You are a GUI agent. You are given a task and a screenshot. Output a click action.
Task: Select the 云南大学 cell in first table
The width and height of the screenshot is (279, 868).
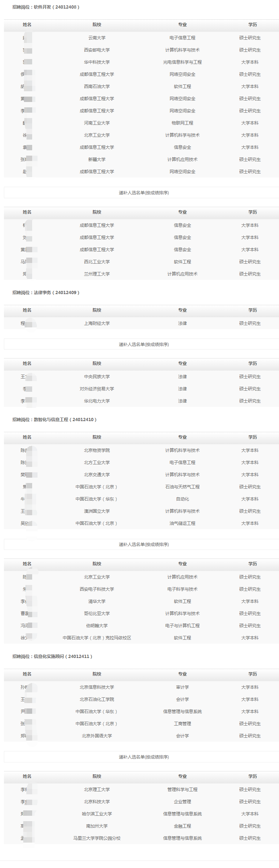97,38
